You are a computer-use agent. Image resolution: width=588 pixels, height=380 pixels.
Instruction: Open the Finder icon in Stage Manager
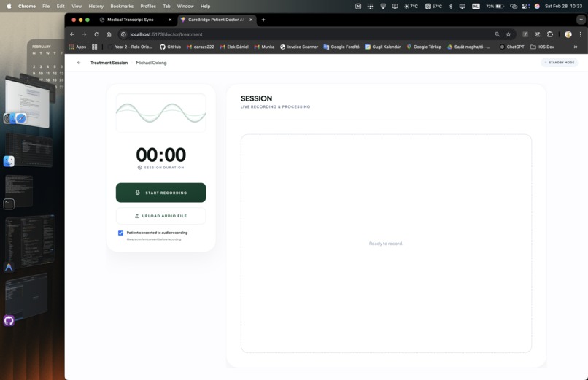click(9, 161)
